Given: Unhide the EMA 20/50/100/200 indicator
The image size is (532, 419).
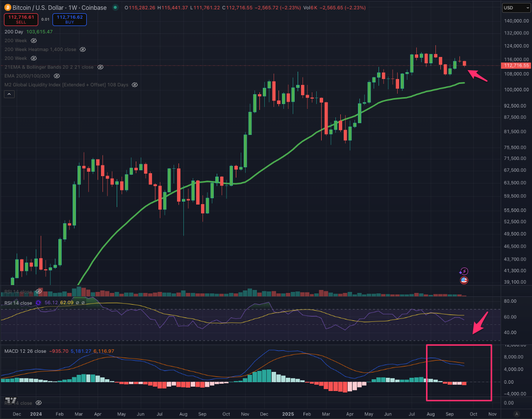Looking at the screenshot, I should click(x=57, y=76).
